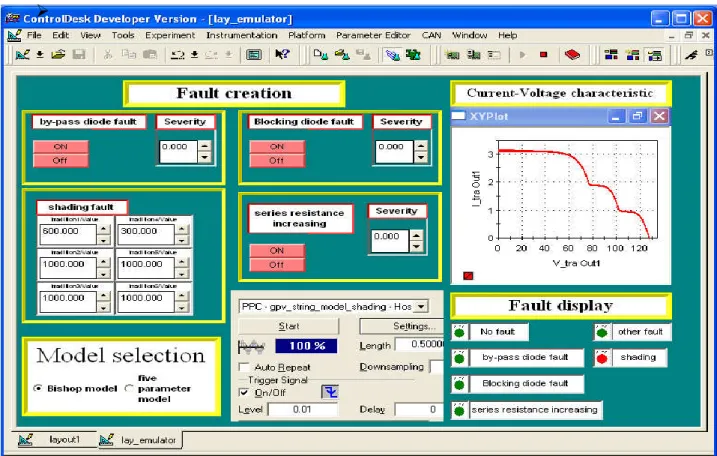
Task: Click the Downsampling input field
Action: click(436, 366)
